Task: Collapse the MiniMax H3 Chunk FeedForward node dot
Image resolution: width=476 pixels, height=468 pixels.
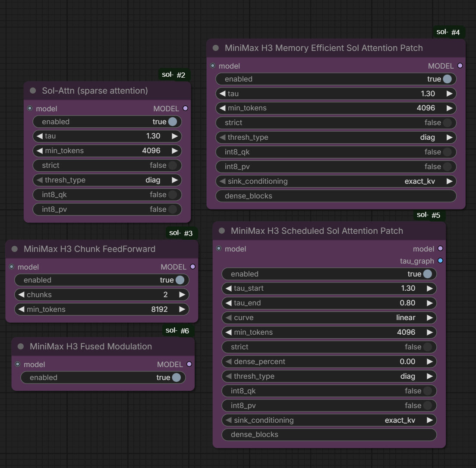Action: (15, 249)
